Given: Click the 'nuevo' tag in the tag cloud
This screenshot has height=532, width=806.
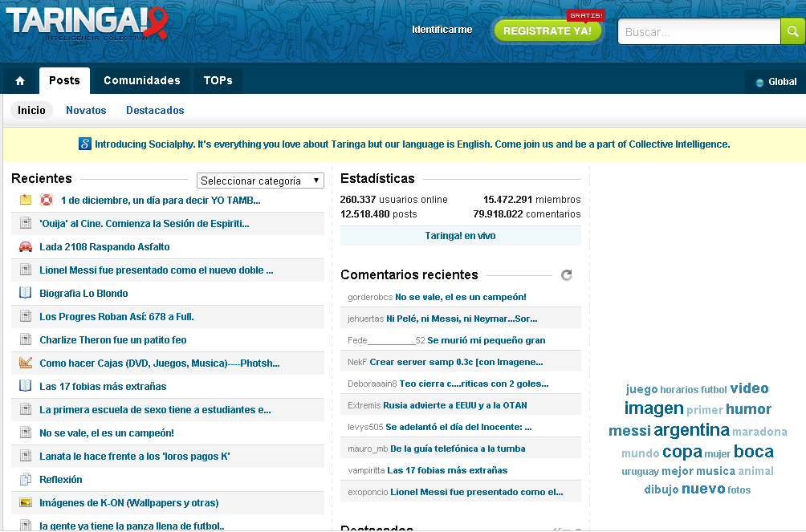Looking at the screenshot, I should 703,489.
